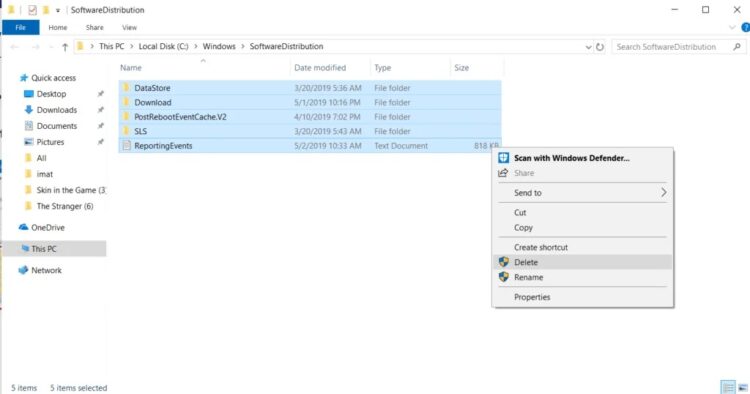The width and height of the screenshot is (750, 394).
Task: Open Quick access in navigation pane
Action: click(53, 78)
